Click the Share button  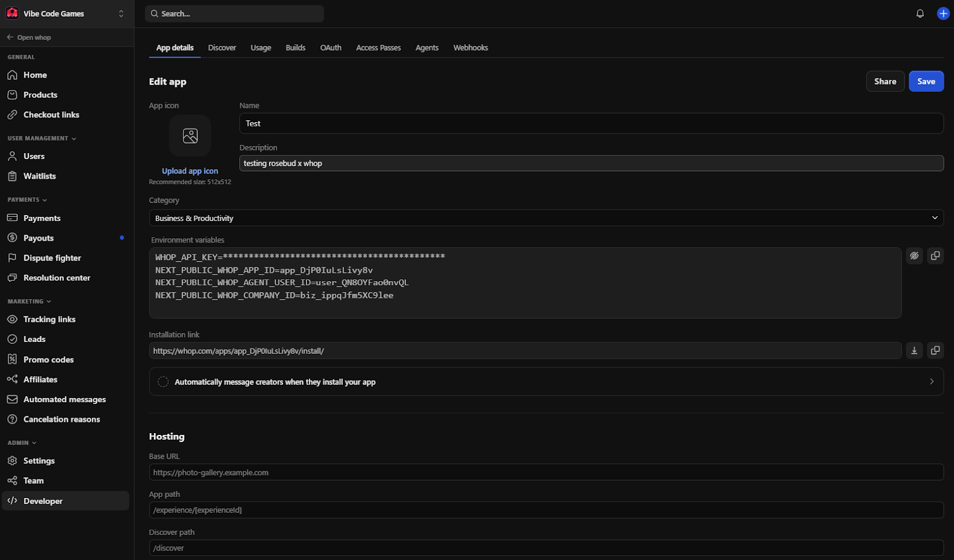[x=885, y=81]
